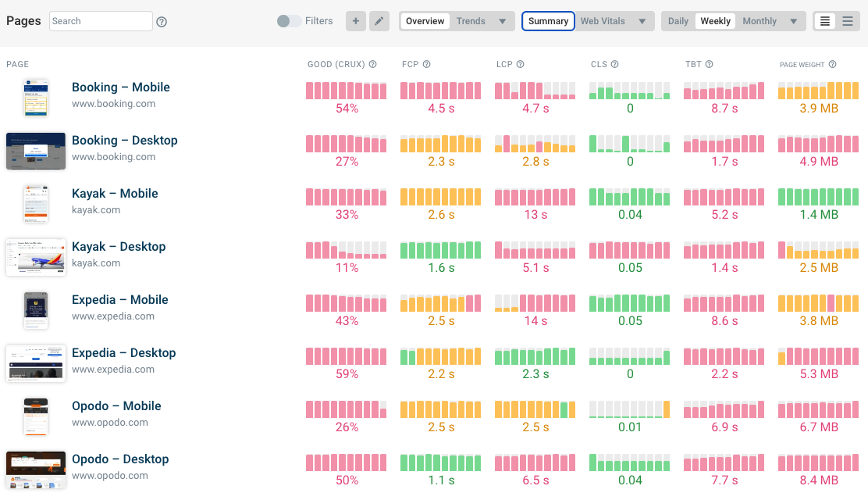Open help icon beside PAGE WEIGHT header
This screenshot has width=868, height=500.
833,64
